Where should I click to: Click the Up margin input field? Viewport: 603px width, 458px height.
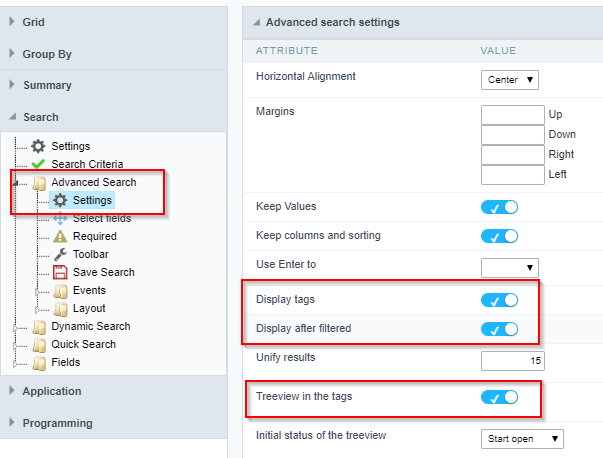[512, 114]
